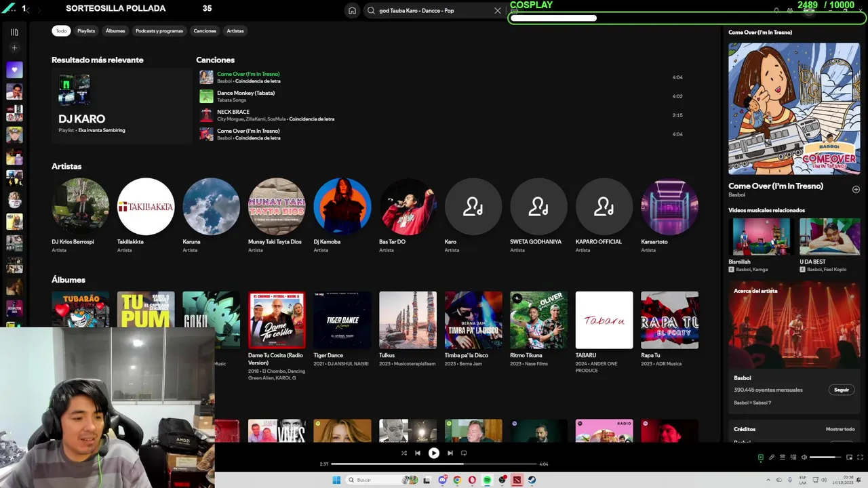Toggle shuffle playback
Screen dimensions: 868x488
[x=404, y=453]
